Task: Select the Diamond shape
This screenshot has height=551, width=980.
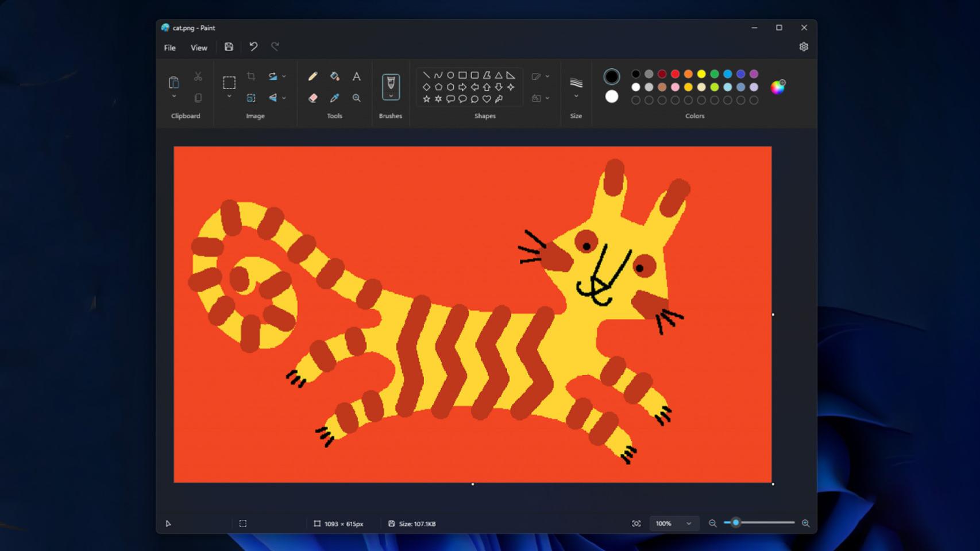Action: (x=426, y=87)
